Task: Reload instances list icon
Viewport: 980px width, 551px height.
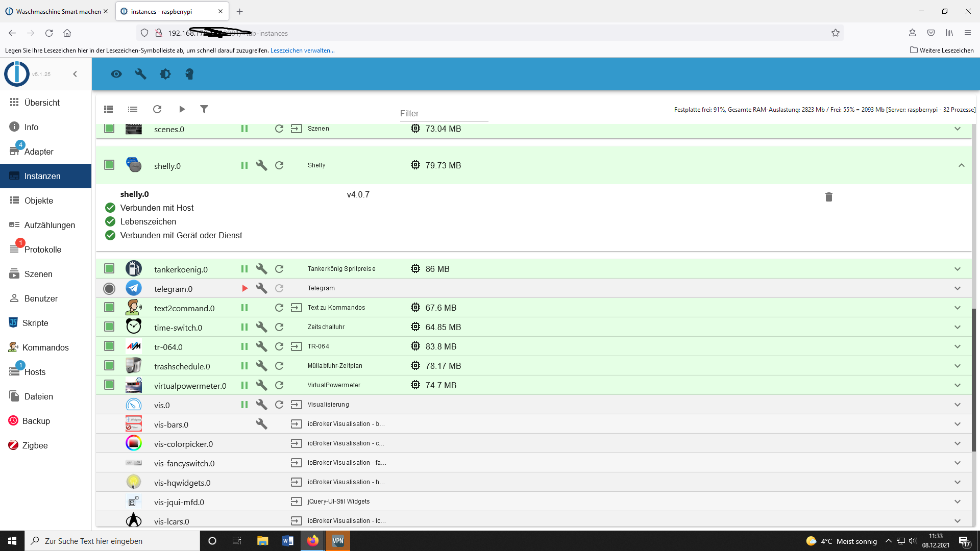Action: 157,109
